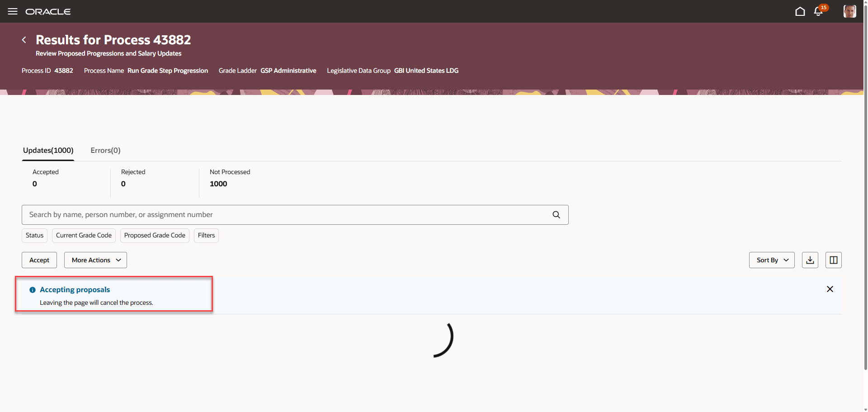The width and height of the screenshot is (868, 412).
Task: Select the Process ID value 43882
Action: coord(64,71)
